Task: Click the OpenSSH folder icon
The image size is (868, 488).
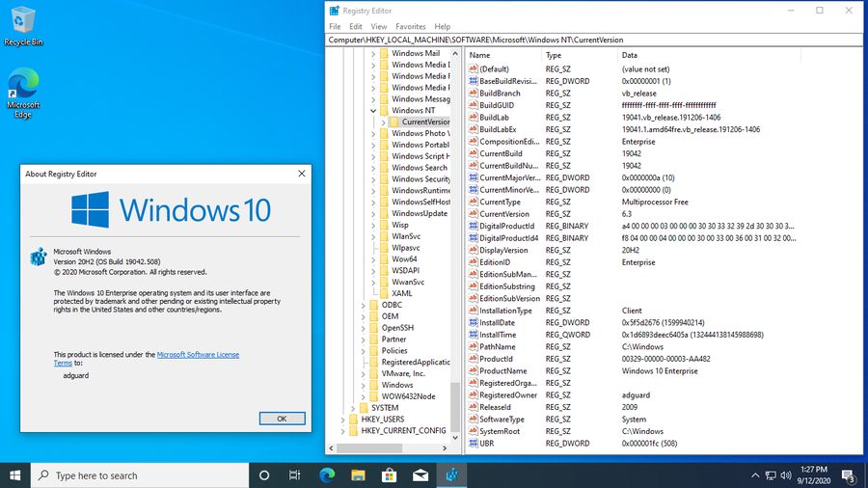Action: pos(373,328)
